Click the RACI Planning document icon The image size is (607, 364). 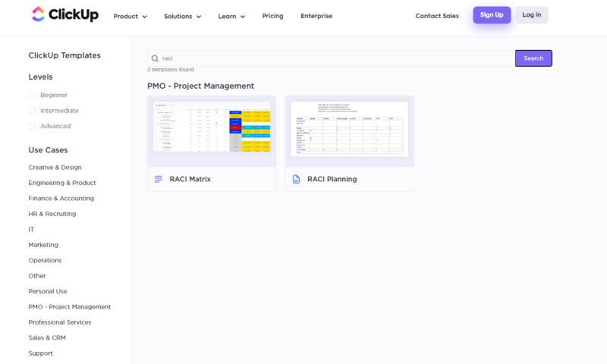point(296,180)
